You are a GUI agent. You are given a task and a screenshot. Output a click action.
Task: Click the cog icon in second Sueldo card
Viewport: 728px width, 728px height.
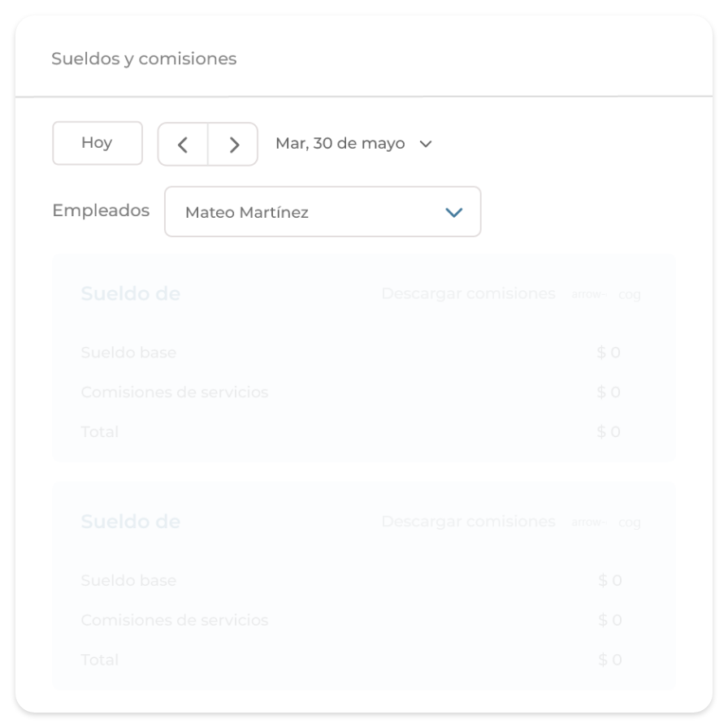point(630,522)
